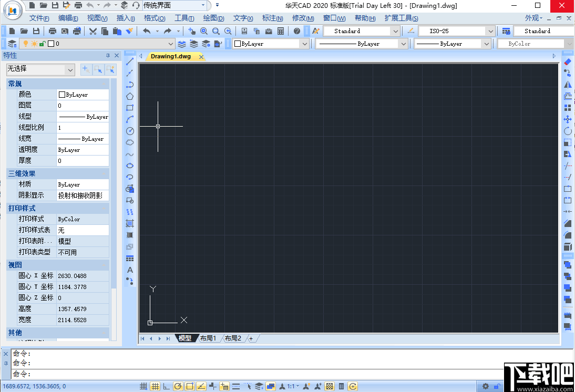Close the Drawing1.dwg document tab
Viewport: 575px width, 392px height.
[x=201, y=56]
